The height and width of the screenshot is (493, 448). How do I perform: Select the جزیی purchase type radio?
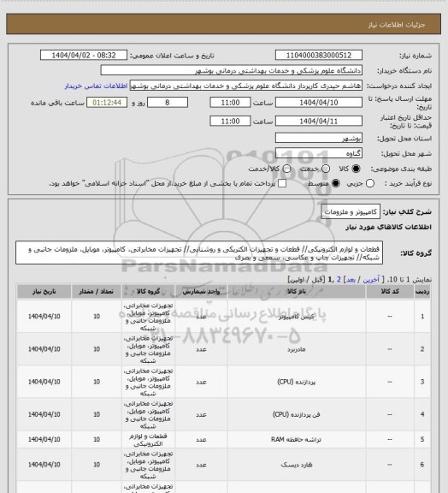[x=370, y=183]
